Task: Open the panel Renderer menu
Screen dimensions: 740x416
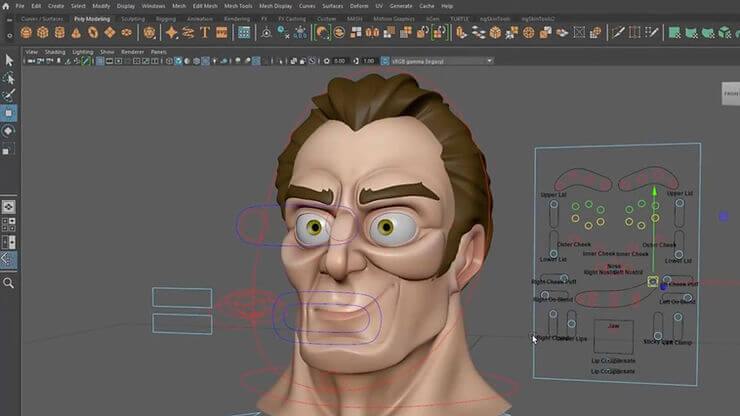Action: point(132,52)
